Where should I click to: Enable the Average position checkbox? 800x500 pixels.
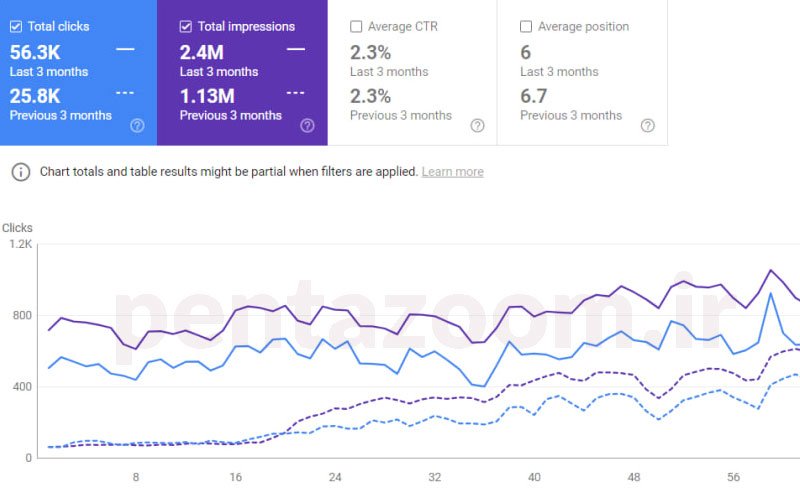[526, 27]
